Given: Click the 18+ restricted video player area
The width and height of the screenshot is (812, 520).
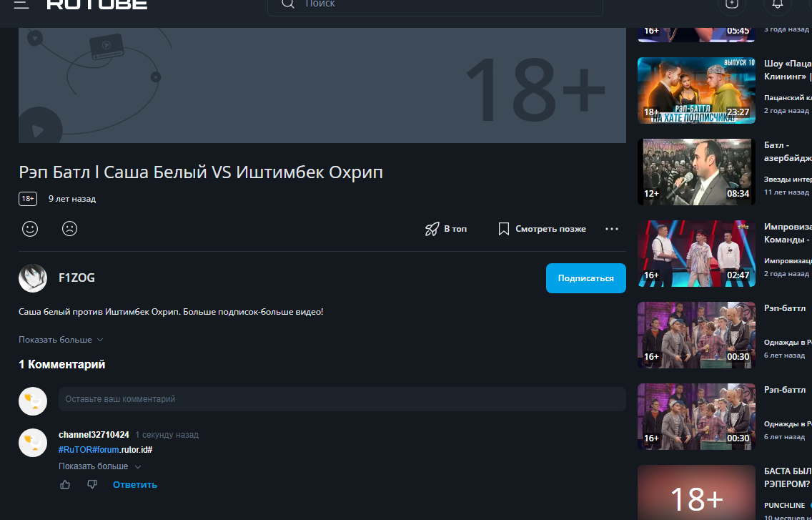Looking at the screenshot, I should [x=322, y=86].
